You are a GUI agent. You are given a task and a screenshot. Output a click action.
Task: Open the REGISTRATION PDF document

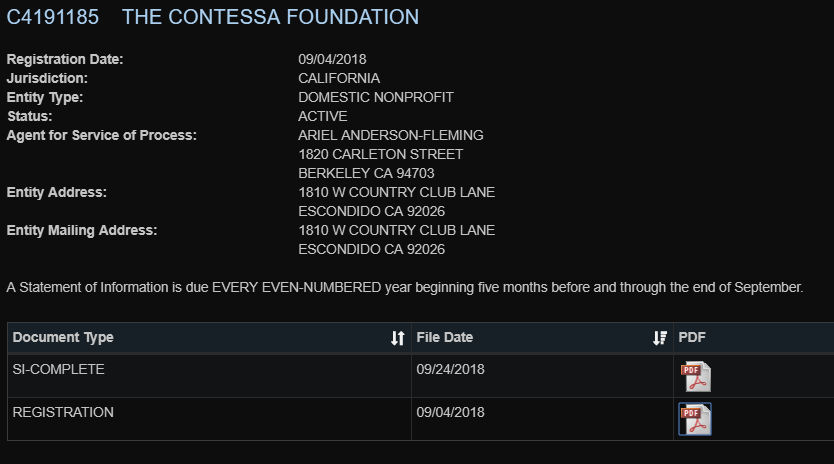[695, 419]
